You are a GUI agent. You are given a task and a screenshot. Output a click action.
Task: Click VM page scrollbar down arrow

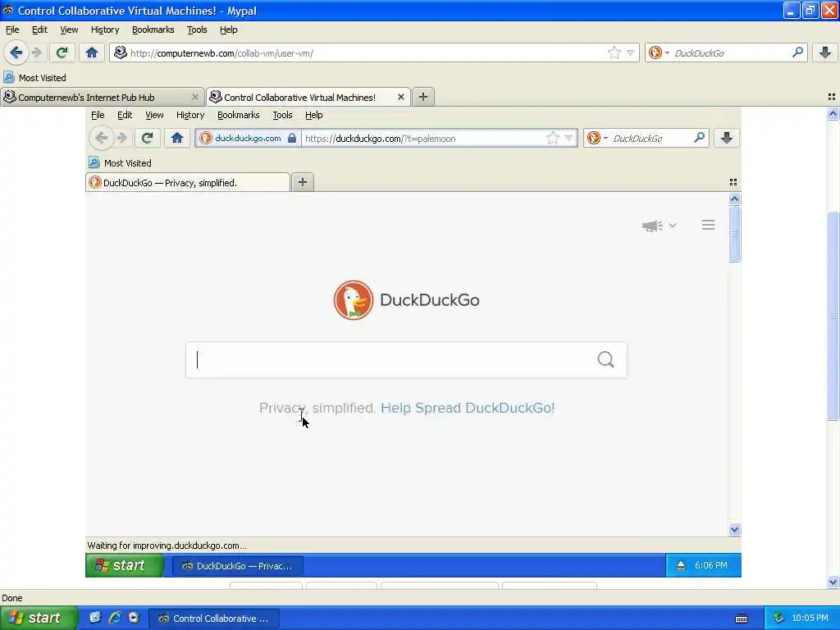(734, 529)
